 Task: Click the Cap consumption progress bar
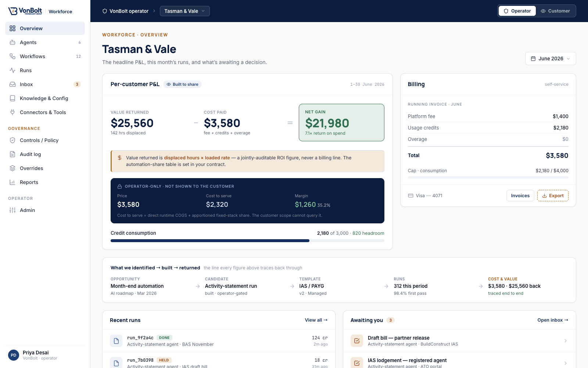488,177
